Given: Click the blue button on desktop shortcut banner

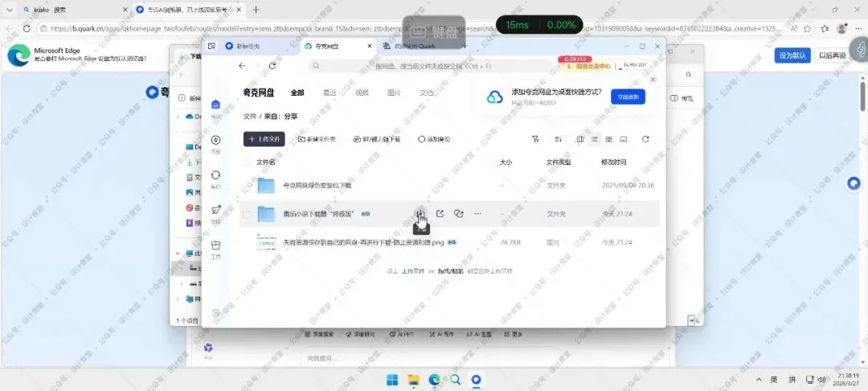Looking at the screenshot, I should tap(628, 97).
